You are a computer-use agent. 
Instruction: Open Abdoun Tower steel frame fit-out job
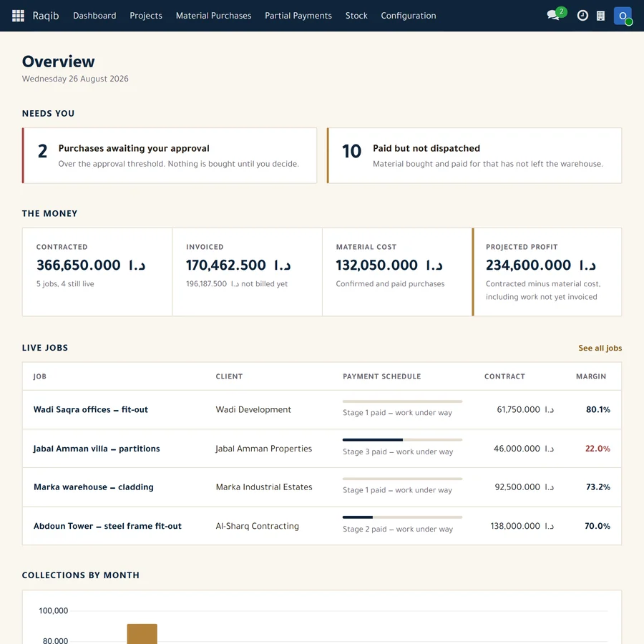click(x=107, y=526)
